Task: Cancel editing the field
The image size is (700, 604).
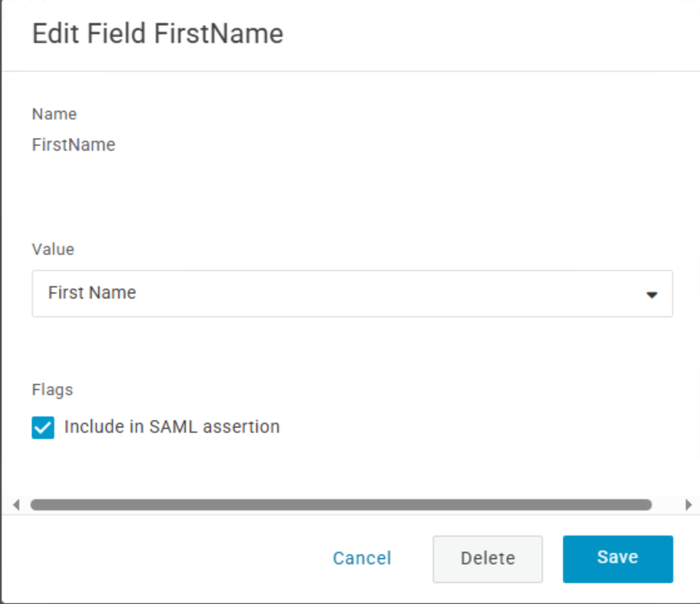Action: [362, 558]
